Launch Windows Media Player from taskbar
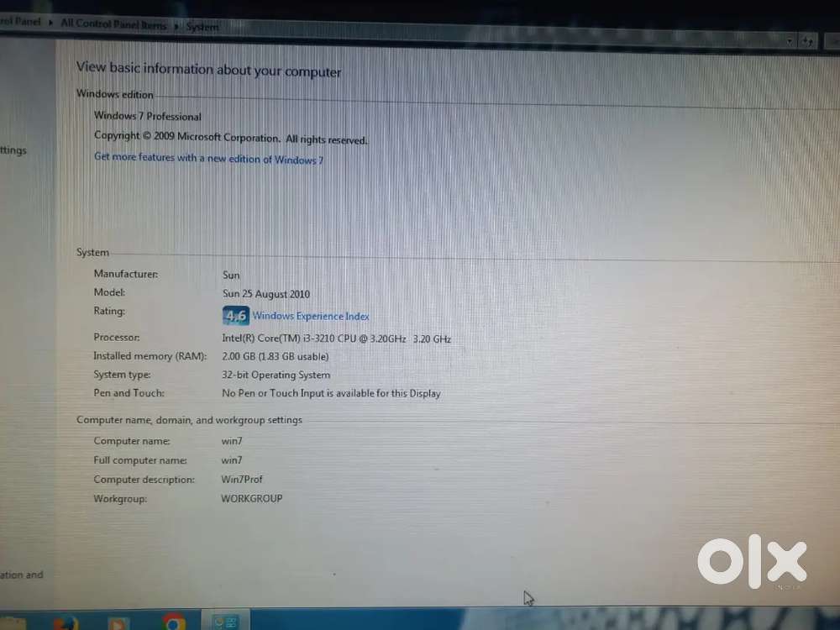This screenshot has height=630, width=840. [x=118, y=623]
